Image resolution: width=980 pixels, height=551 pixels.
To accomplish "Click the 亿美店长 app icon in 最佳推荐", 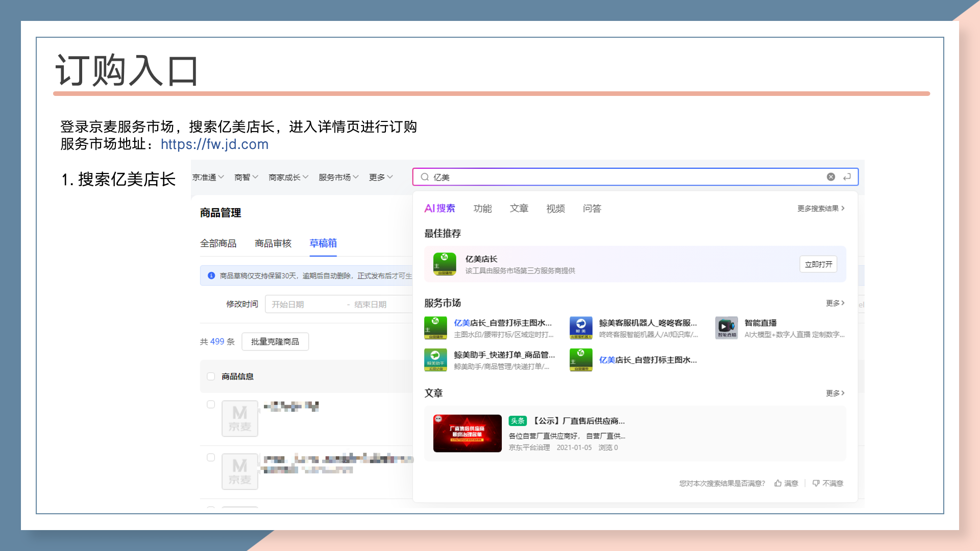I will (445, 264).
